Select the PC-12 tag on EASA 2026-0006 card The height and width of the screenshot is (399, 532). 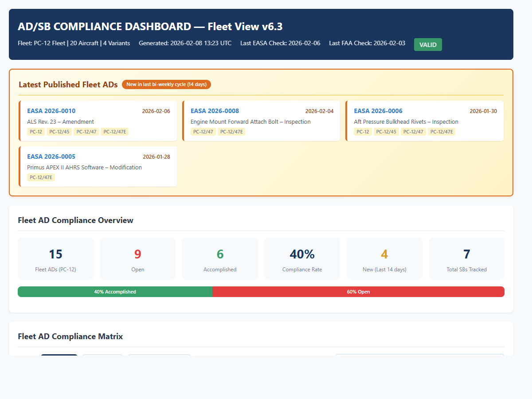click(363, 131)
